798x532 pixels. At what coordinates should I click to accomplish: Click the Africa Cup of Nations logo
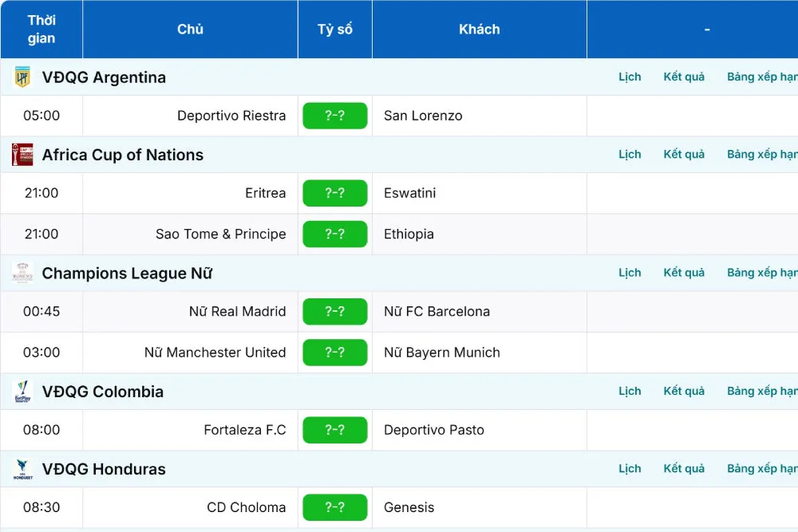pyautogui.click(x=22, y=155)
